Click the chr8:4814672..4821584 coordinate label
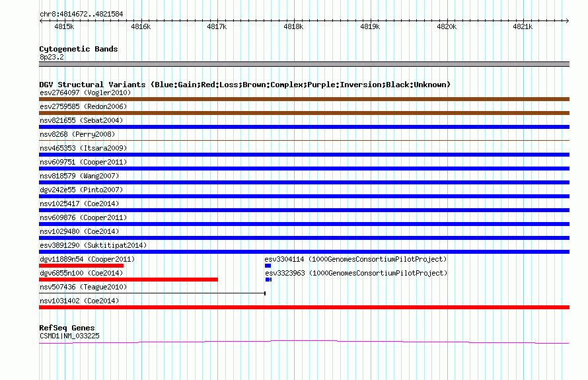Image resolution: width=588 pixels, height=380 pixels. tap(81, 14)
